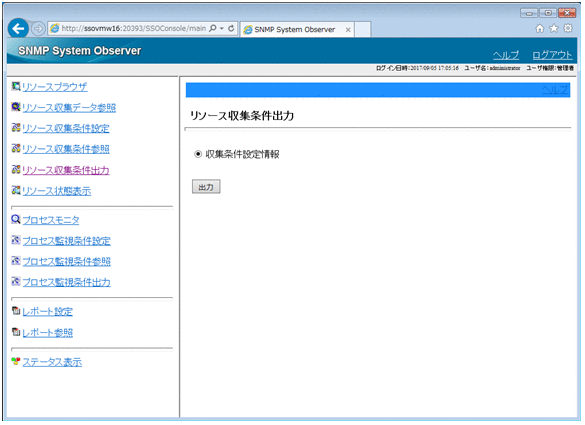The width and height of the screenshot is (585, 425).
Task: Select the 収集条件設定情報 radio button
Action: (x=198, y=154)
